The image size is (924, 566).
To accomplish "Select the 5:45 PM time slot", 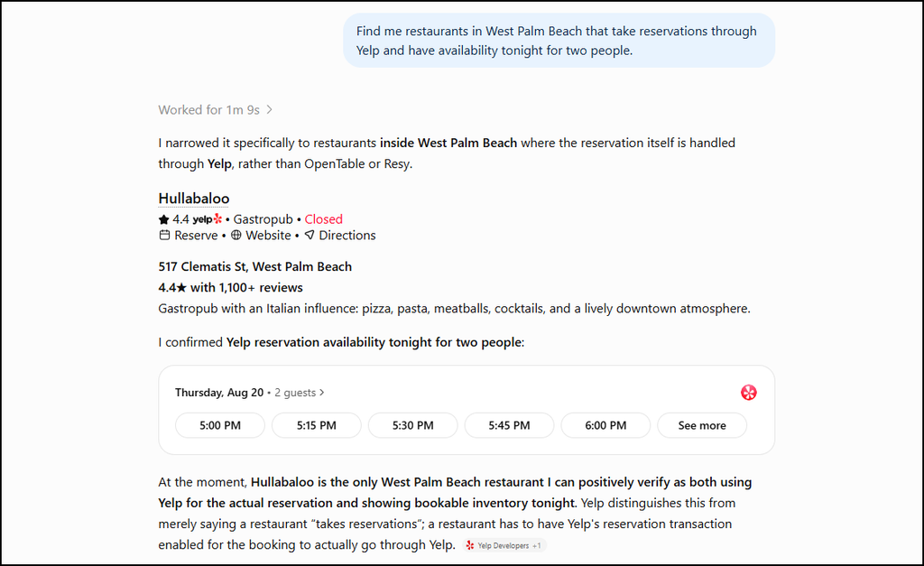I will pyautogui.click(x=509, y=426).
